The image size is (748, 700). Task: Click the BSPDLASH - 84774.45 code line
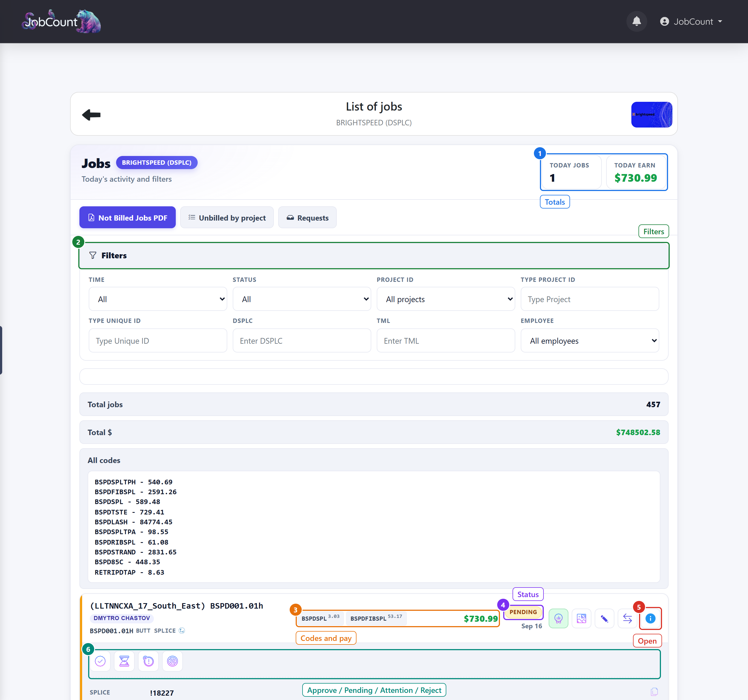pos(134,522)
